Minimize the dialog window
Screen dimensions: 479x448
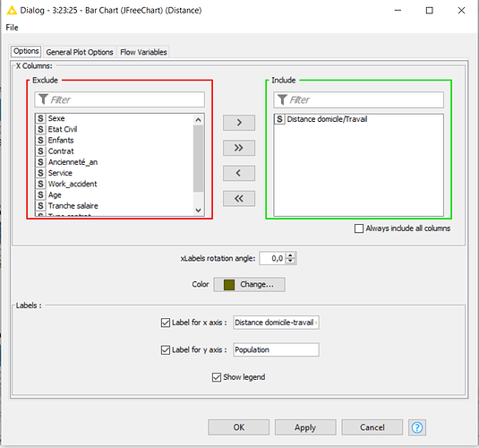click(x=398, y=11)
